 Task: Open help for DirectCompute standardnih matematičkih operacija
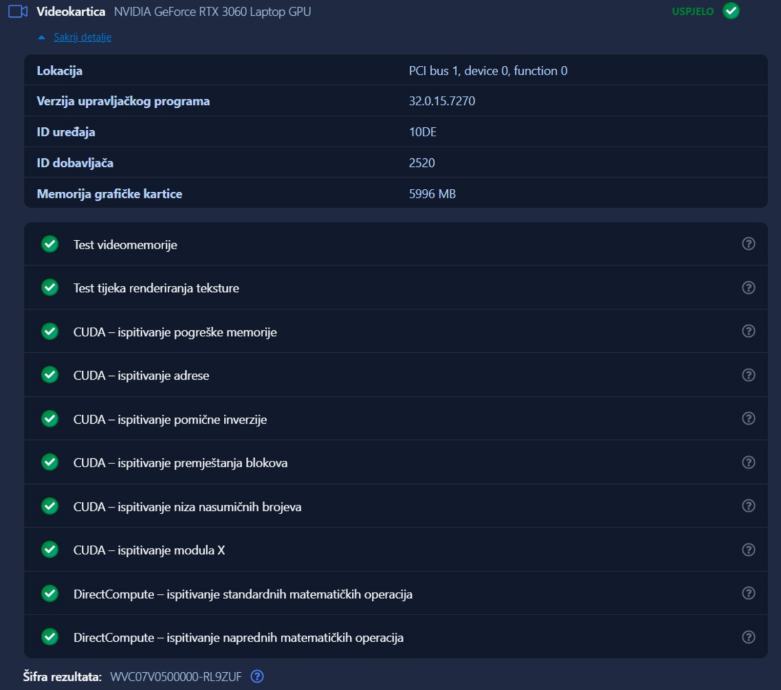pyautogui.click(x=748, y=593)
